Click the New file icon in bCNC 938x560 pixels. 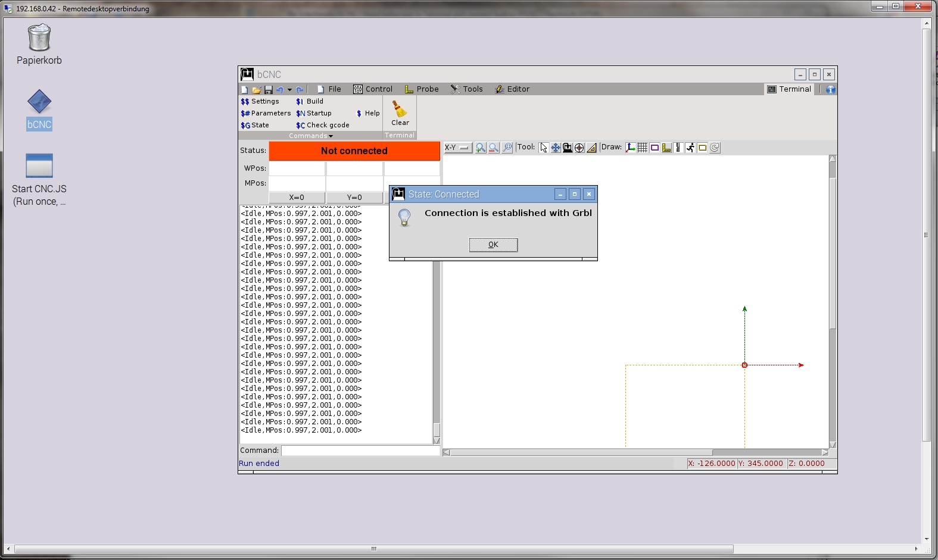(244, 89)
